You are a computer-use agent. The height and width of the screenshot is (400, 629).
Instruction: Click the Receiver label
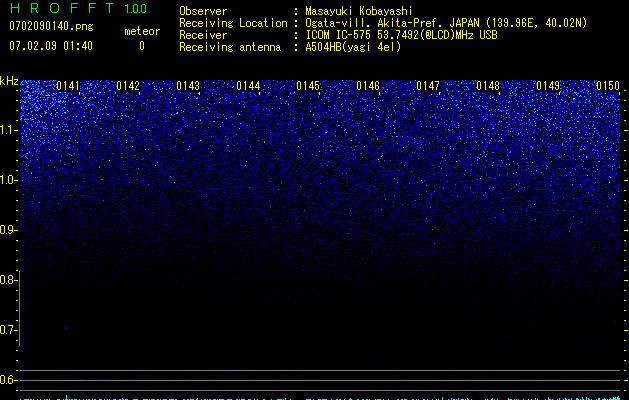203,35
